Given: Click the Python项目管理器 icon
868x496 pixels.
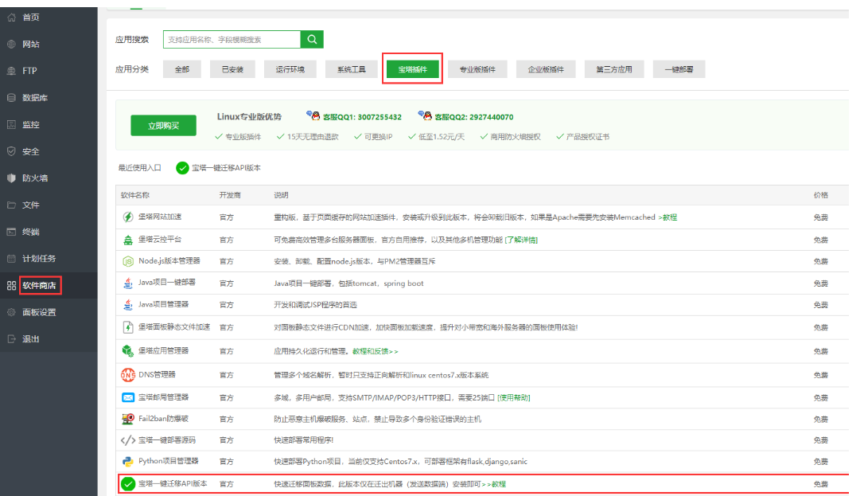Looking at the screenshot, I should point(127,461).
